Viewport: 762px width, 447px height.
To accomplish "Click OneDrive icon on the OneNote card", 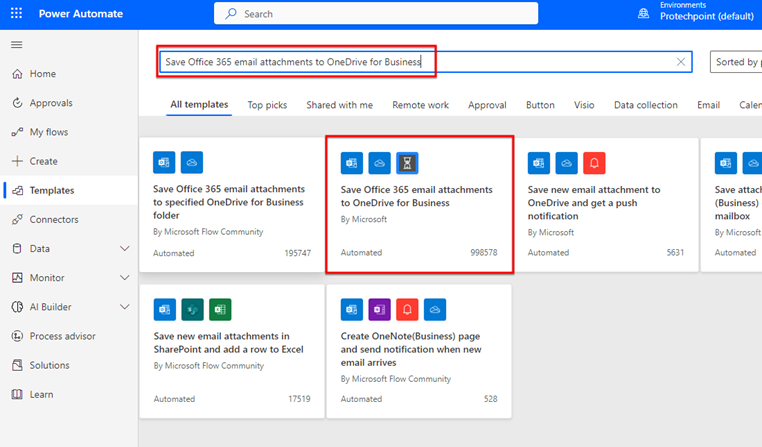I will [435, 309].
